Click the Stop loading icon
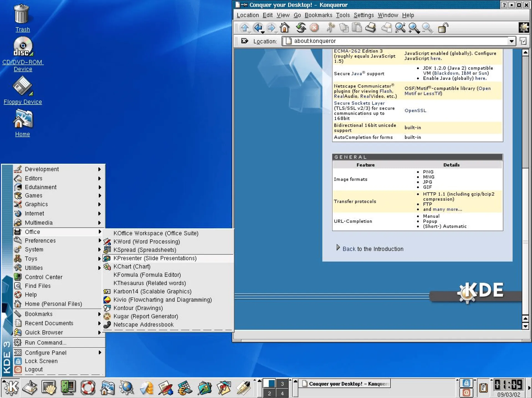Screen dimensions: 532x398 click(x=314, y=28)
